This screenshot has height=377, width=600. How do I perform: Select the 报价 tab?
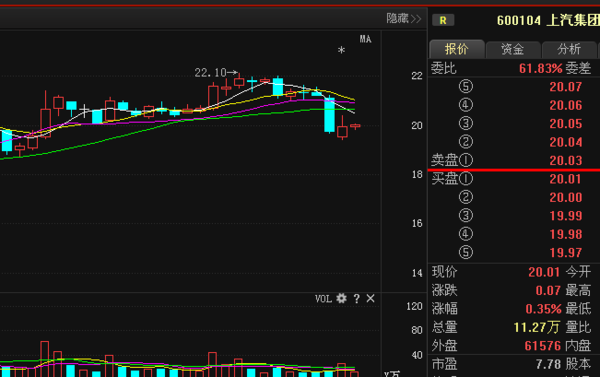click(456, 49)
